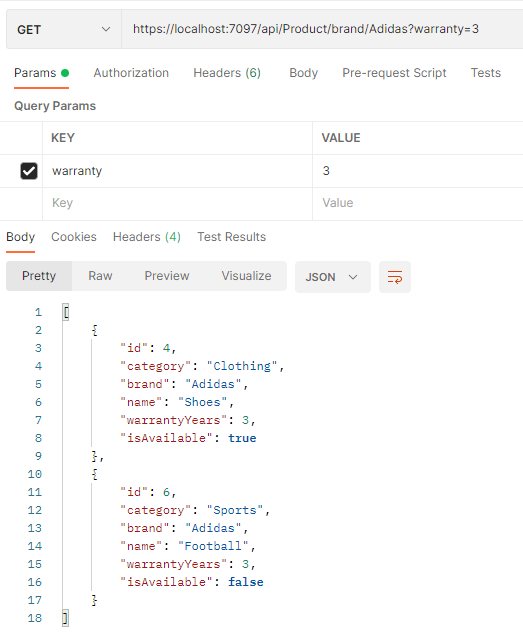
Task: Open the request Headers (6) tab
Action: tap(227, 73)
